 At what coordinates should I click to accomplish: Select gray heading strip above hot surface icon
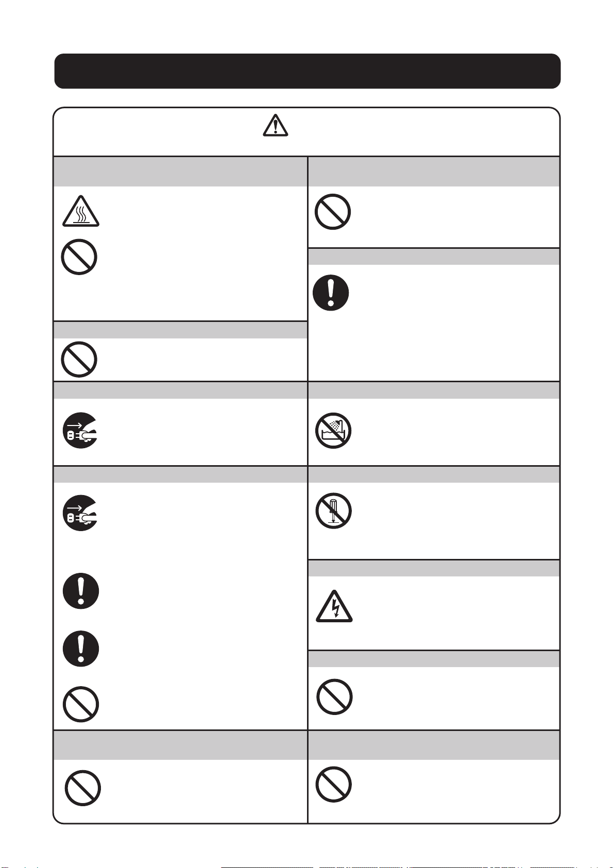pos(181,172)
